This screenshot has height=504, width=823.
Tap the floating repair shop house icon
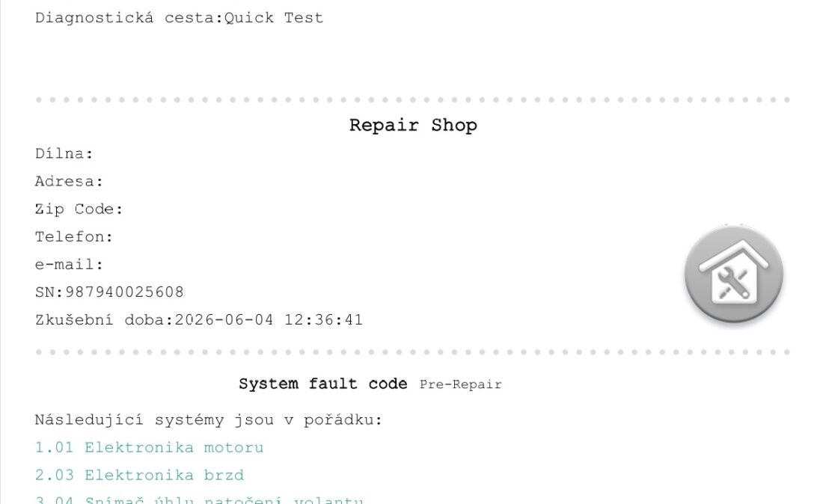(734, 274)
